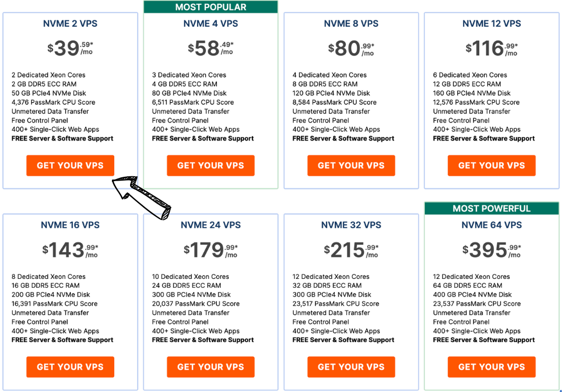Click GET YOUR VPS for NVME 12 VPS
Viewport: 562px width, 392px height.
click(491, 165)
